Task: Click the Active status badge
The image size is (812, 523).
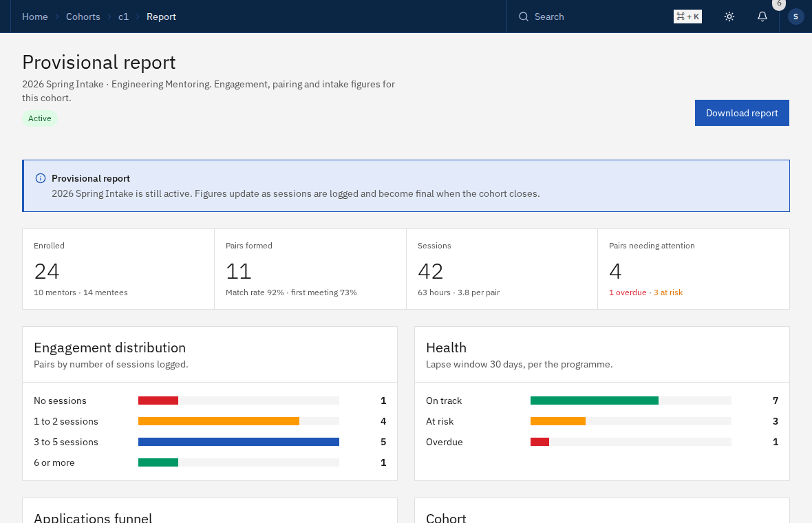Action: [x=40, y=118]
